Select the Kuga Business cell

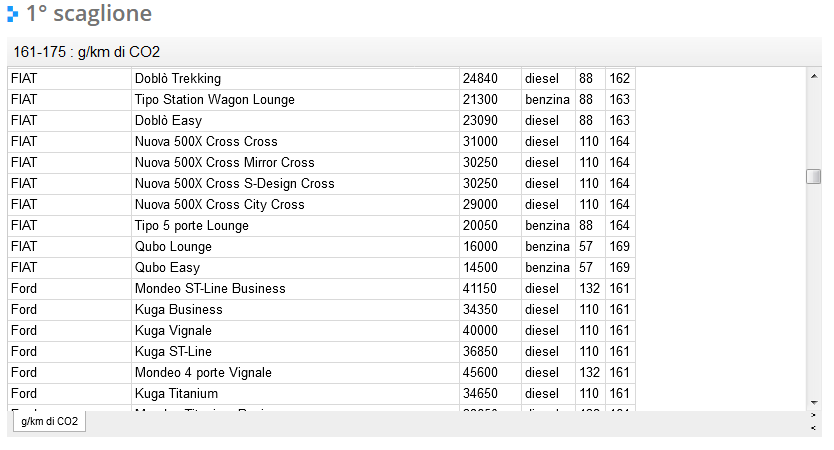pos(295,310)
